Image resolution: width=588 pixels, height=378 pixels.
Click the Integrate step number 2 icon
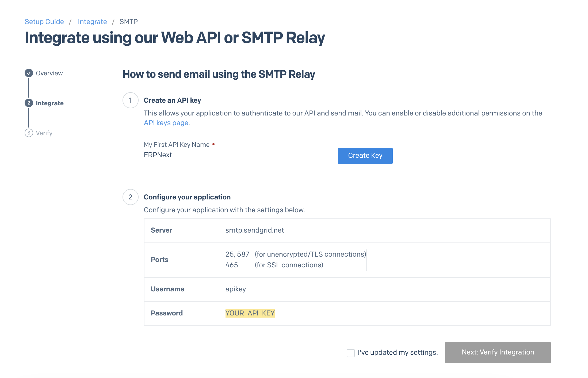click(x=29, y=103)
